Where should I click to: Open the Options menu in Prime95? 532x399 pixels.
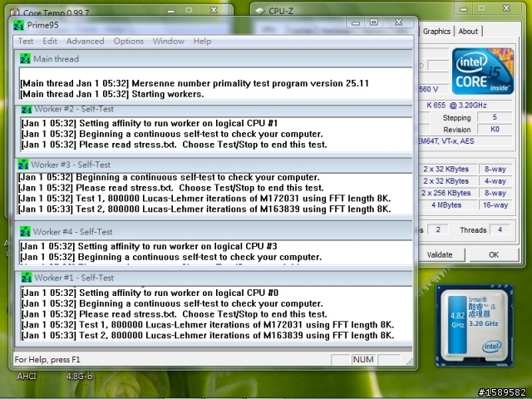pyautogui.click(x=129, y=41)
